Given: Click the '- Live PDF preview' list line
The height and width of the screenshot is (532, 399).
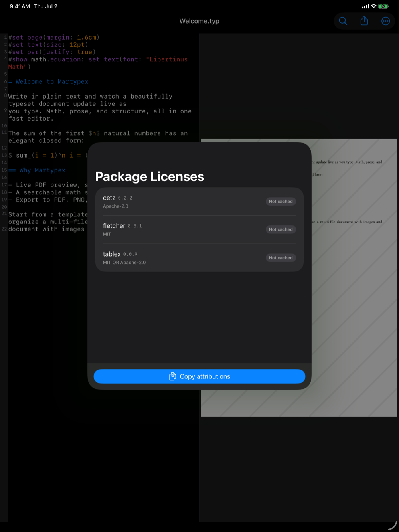Looking at the screenshot, I should click(x=48, y=185).
